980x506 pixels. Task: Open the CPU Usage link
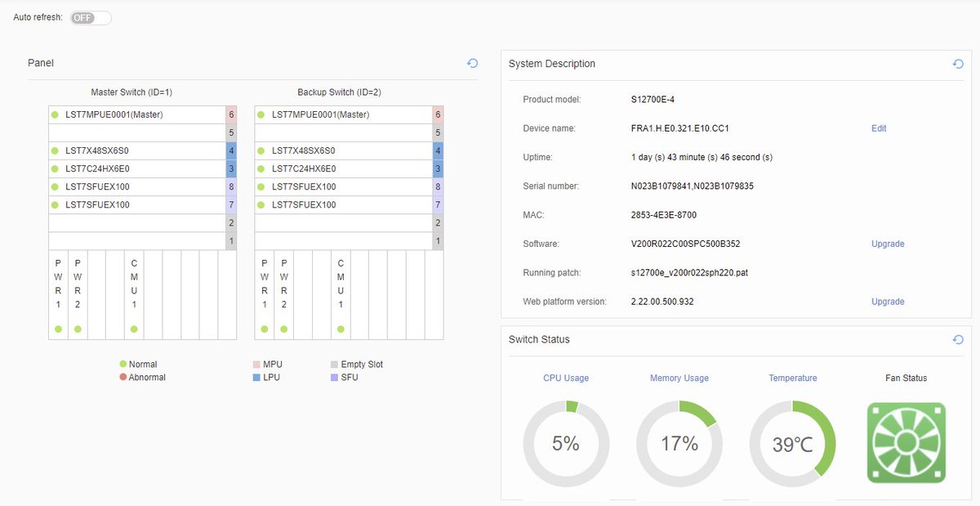pyautogui.click(x=566, y=378)
